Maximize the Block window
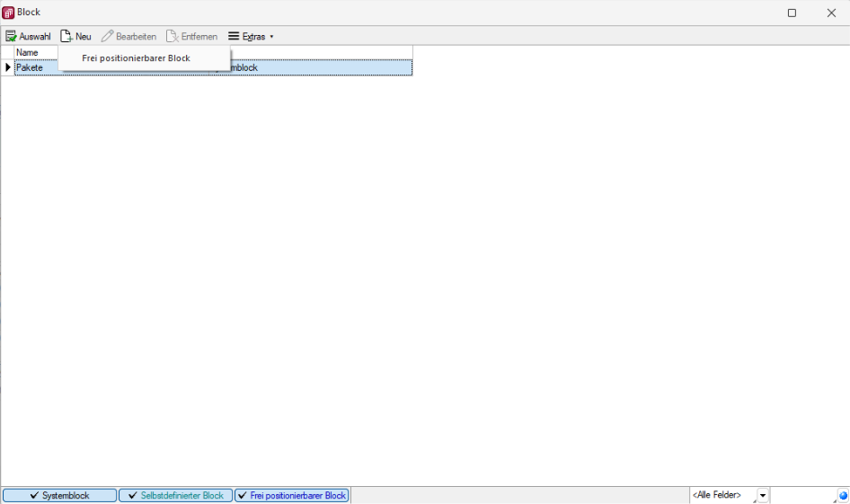Viewport: 850px width, 504px height. (x=792, y=13)
